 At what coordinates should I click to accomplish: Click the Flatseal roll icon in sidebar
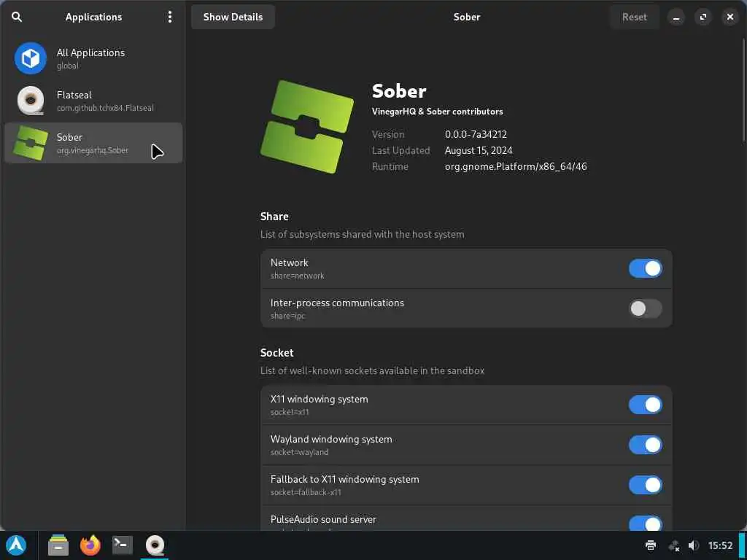point(31,101)
